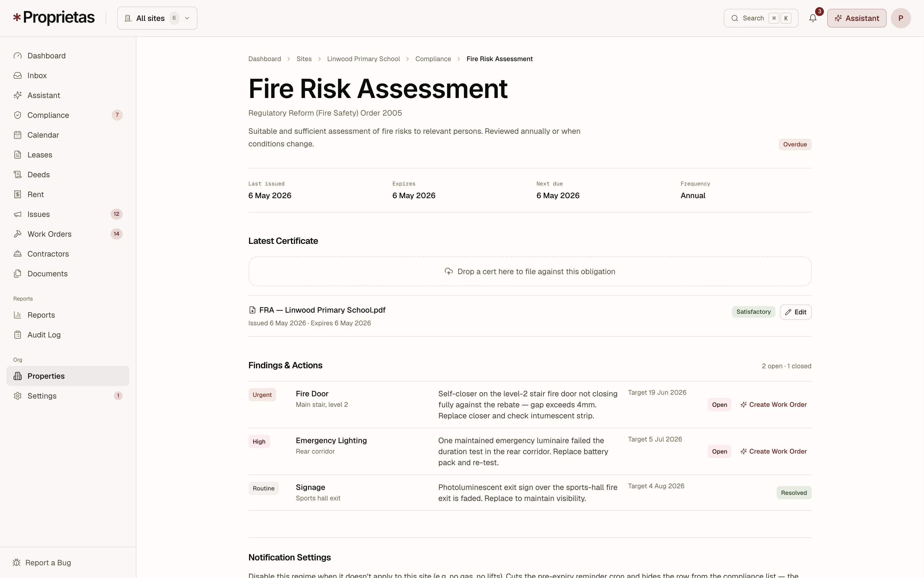
Task: Click the Reports bar chart icon
Action: 18,315
